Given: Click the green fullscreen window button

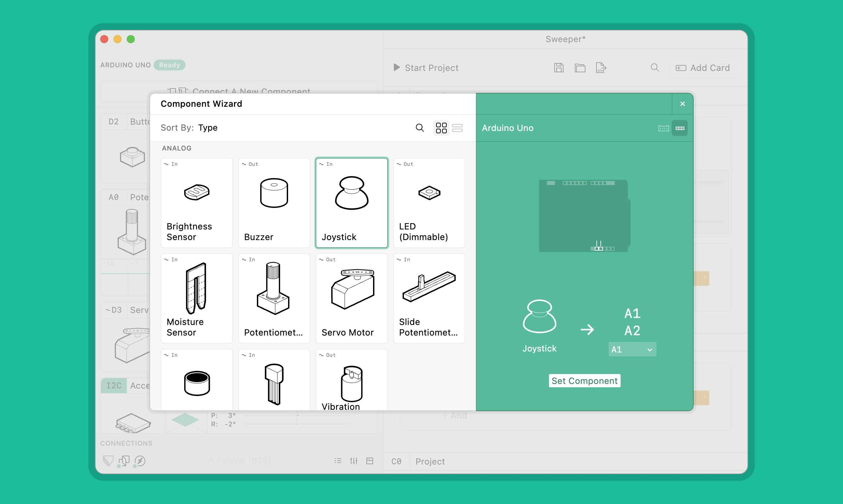Looking at the screenshot, I should pos(130,39).
